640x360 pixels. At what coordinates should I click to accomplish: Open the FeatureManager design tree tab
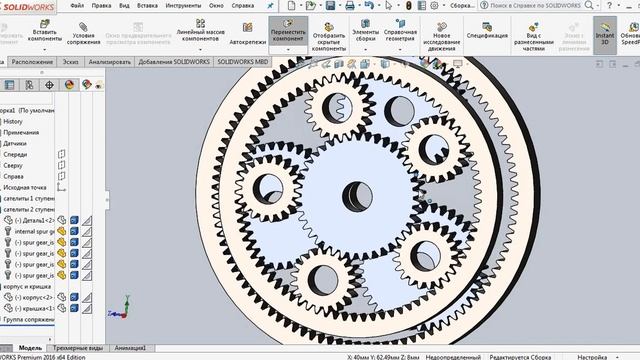pyautogui.click(x=9, y=85)
